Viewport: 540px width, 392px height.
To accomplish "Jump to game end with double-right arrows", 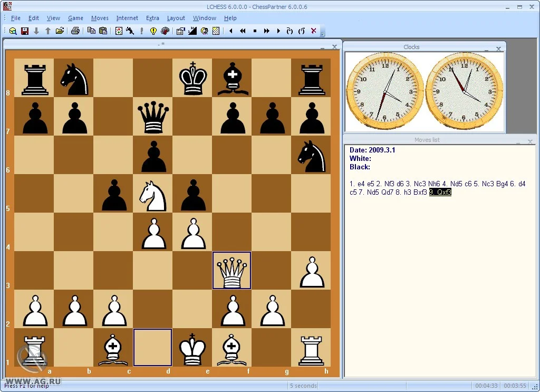I will click(266, 31).
